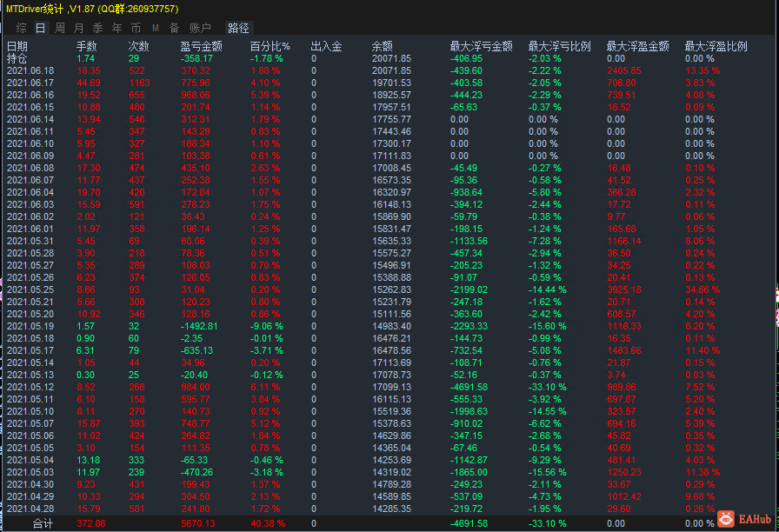The width and height of the screenshot is (779, 532).
Task: Click the 40.38 % total percentage
Action: coord(268,523)
